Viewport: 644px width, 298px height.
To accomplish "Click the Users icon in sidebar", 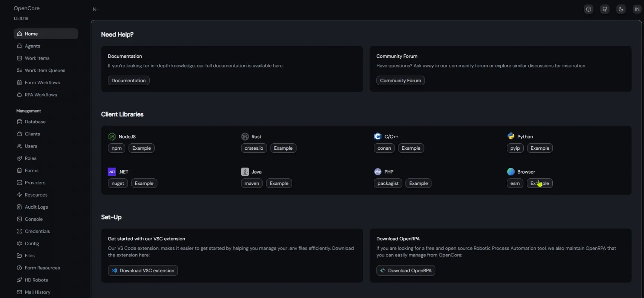I will click(x=20, y=146).
